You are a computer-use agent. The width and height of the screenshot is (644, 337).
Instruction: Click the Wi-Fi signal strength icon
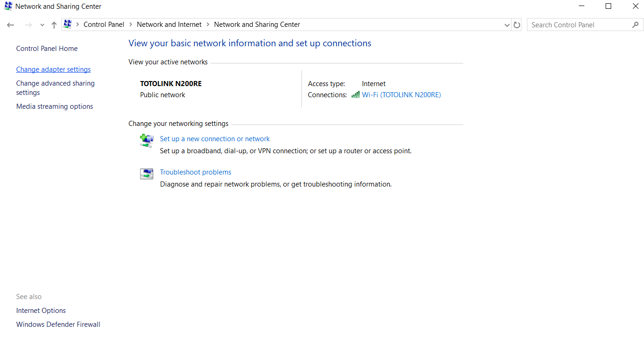click(x=356, y=95)
